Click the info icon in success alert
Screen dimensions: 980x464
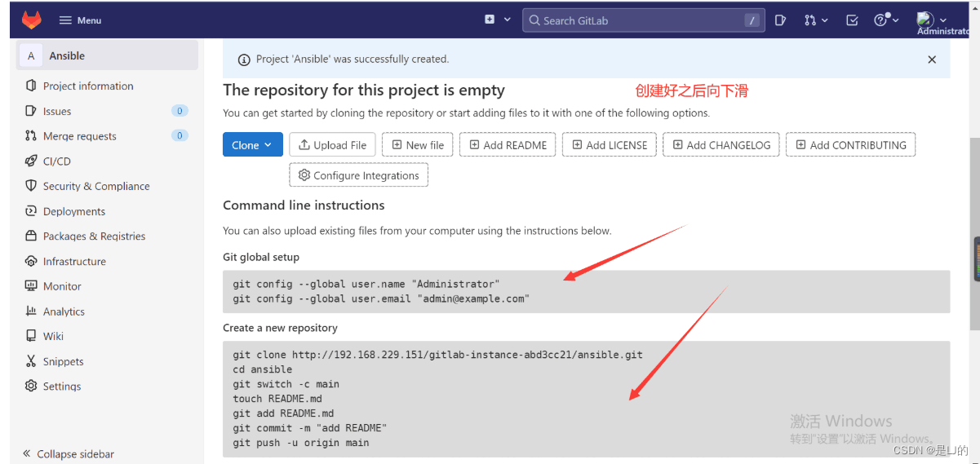(243, 60)
